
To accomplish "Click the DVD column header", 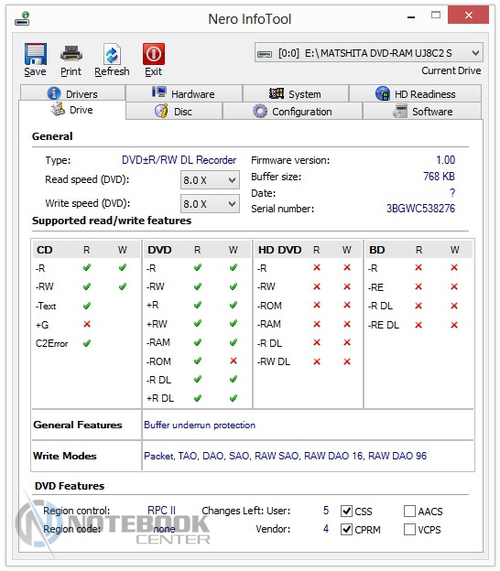I will 160,250.
